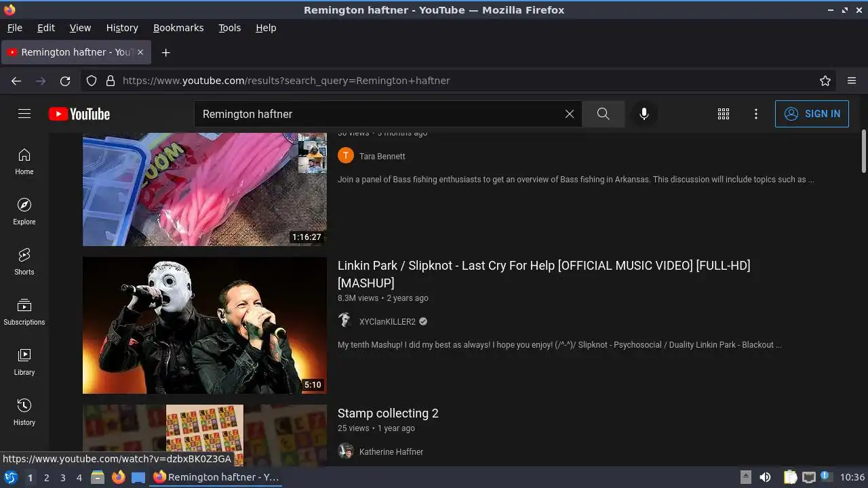Open Firefox application hamburger menu

[852, 81]
